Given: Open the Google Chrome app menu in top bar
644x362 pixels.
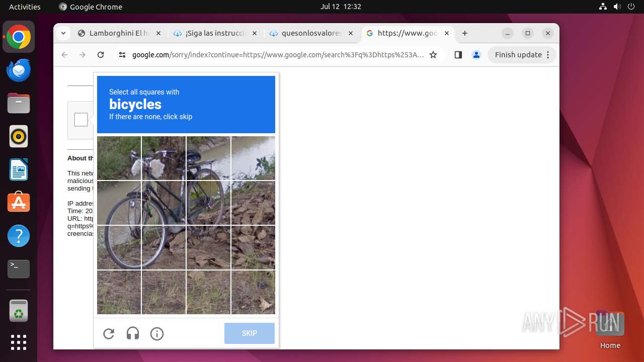Looking at the screenshot, I should pyautogui.click(x=91, y=7).
